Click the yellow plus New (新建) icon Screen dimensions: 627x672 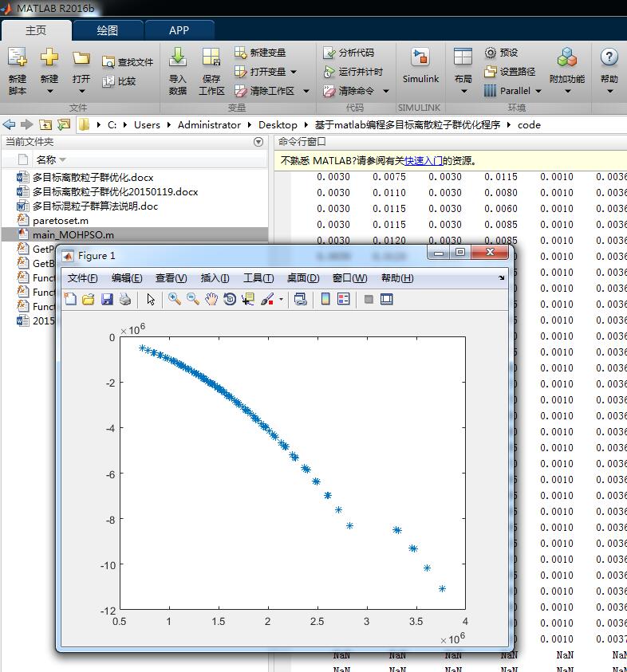[x=49, y=57]
